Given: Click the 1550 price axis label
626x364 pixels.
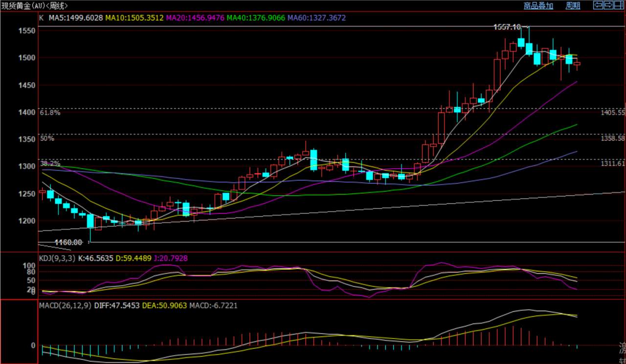Looking at the screenshot, I should click(x=26, y=31).
